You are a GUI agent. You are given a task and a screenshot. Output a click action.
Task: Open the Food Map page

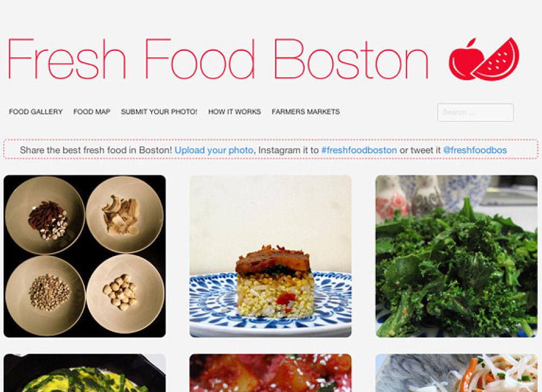[92, 112]
